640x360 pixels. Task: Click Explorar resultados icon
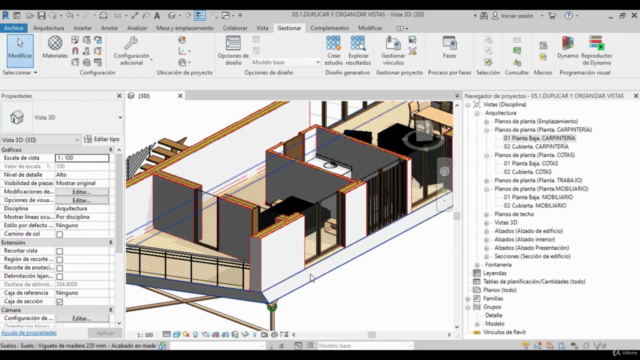[x=358, y=43]
